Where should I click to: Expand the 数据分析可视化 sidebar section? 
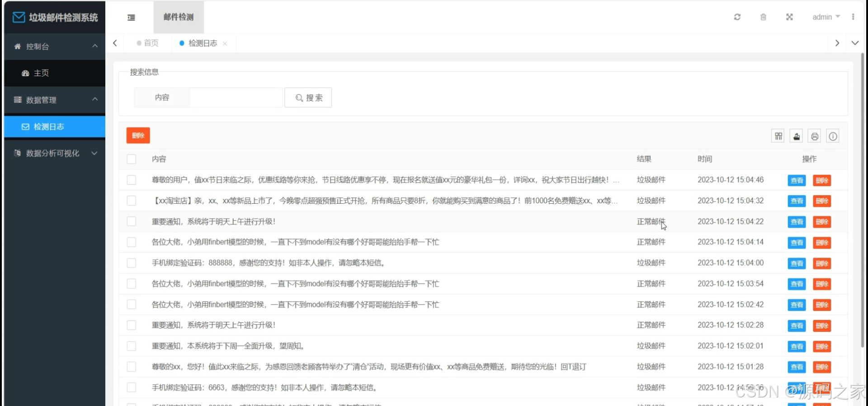click(x=55, y=153)
